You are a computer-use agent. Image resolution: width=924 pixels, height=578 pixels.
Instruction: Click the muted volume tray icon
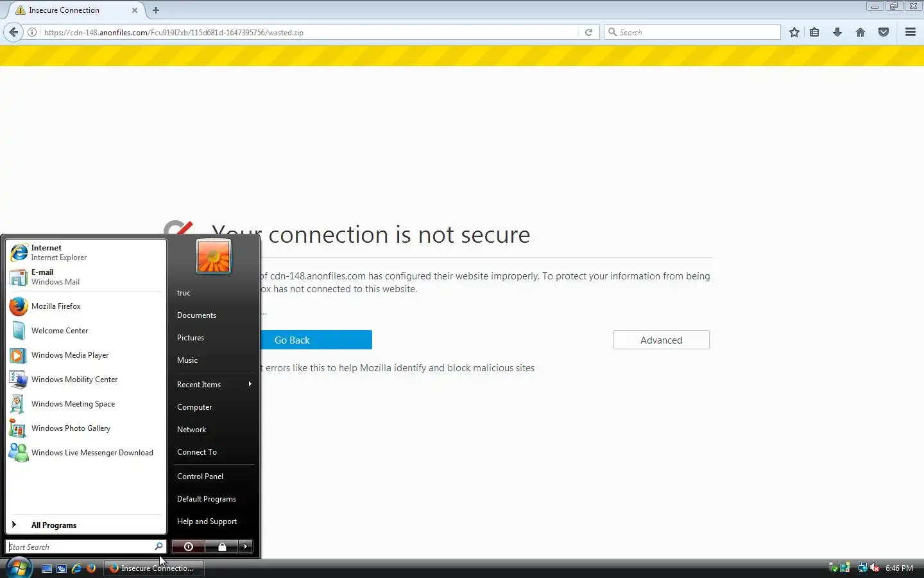(x=875, y=568)
